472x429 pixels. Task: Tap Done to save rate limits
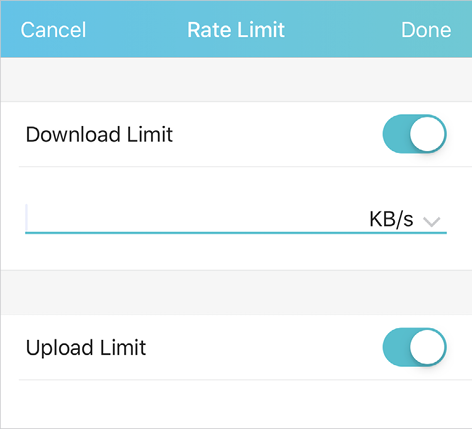click(426, 30)
